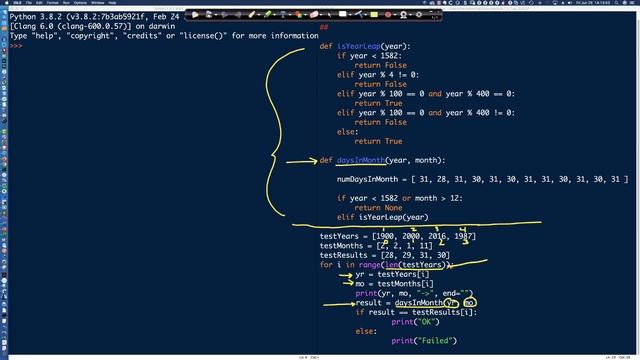Click the 'yr = testYears[i]' line
The image size is (640, 360).
point(392,274)
